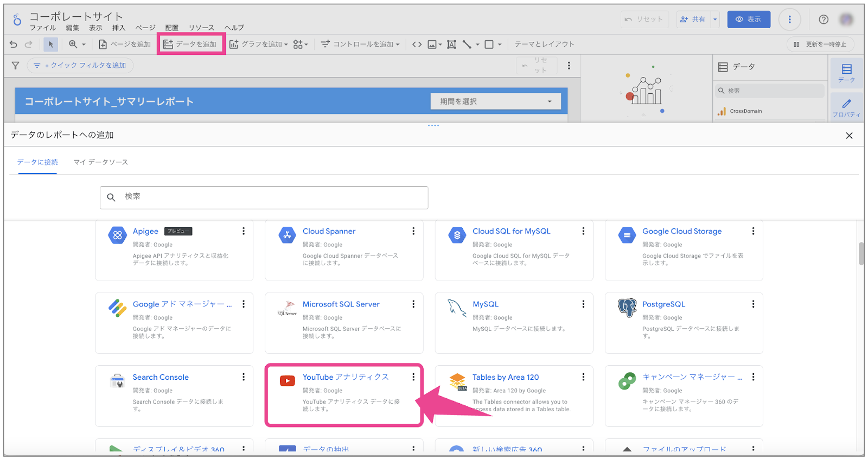Screen dimensions: 868x459
Task: Click the user account avatar
Action: tap(846, 20)
